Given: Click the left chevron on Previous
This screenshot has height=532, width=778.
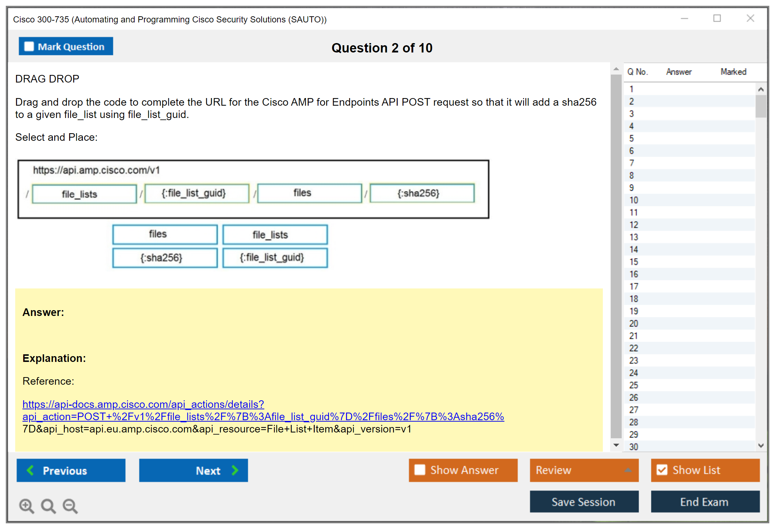Looking at the screenshot, I should 31,470.
